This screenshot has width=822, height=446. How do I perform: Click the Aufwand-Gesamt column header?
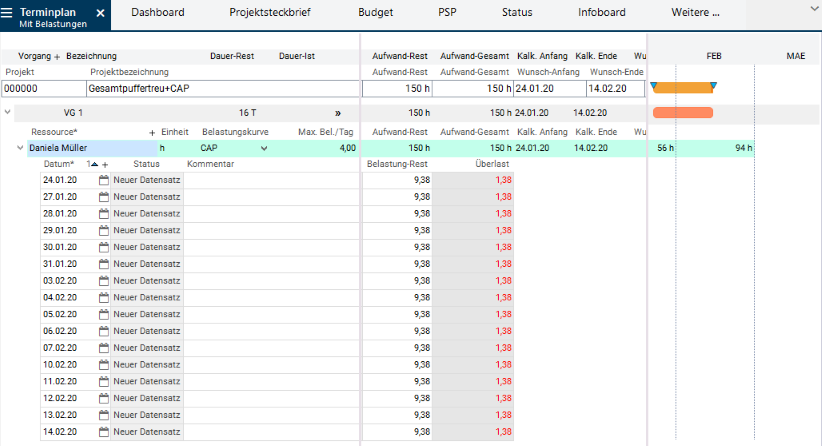(474, 56)
